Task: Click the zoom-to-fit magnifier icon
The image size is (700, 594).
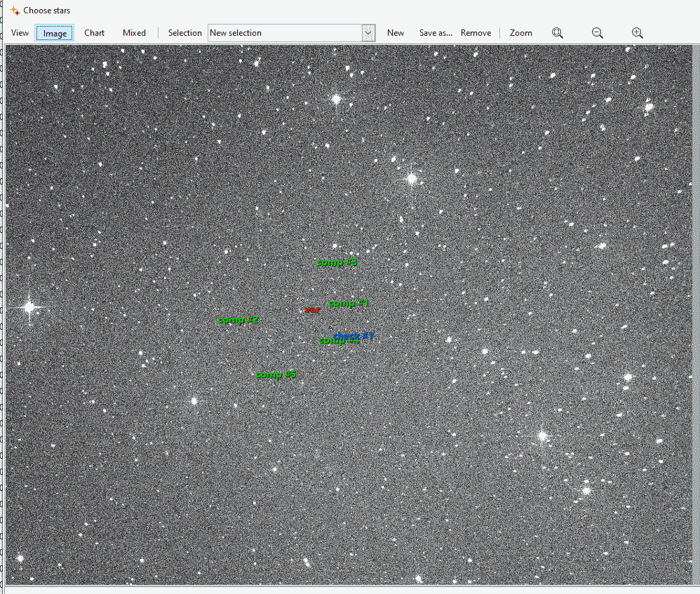Action: (x=558, y=33)
